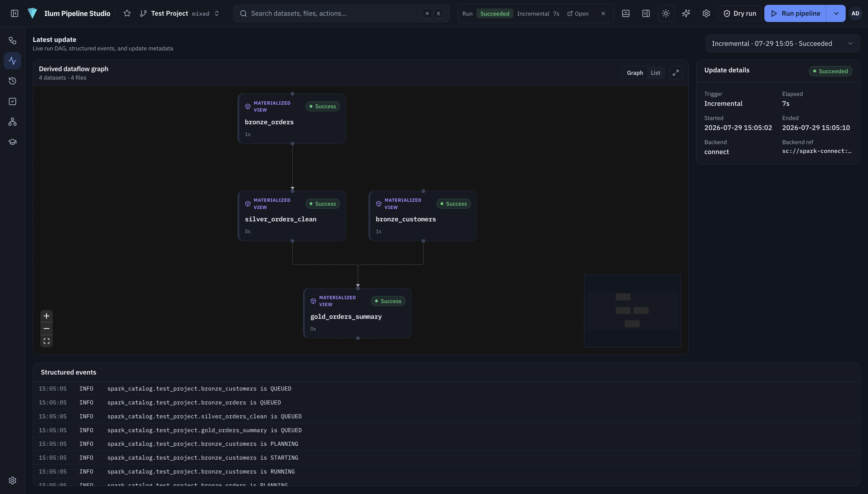Open settings gear at sidebar bottom
Screen dimensions: 868x494
click(x=13, y=480)
